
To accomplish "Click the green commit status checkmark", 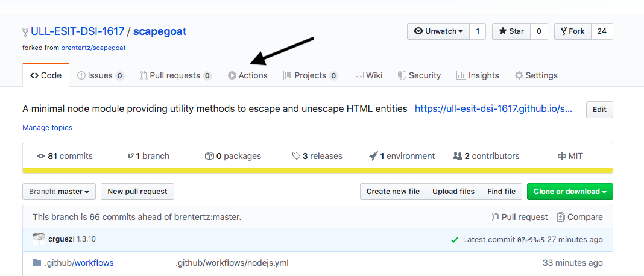I will click(x=454, y=240).
